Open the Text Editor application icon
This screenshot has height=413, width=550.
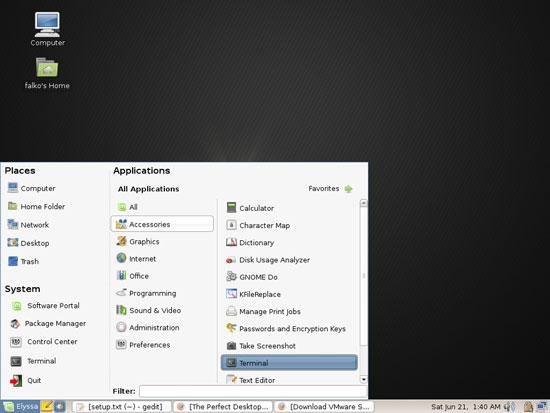pyautogui.click(x=231, y=379)
